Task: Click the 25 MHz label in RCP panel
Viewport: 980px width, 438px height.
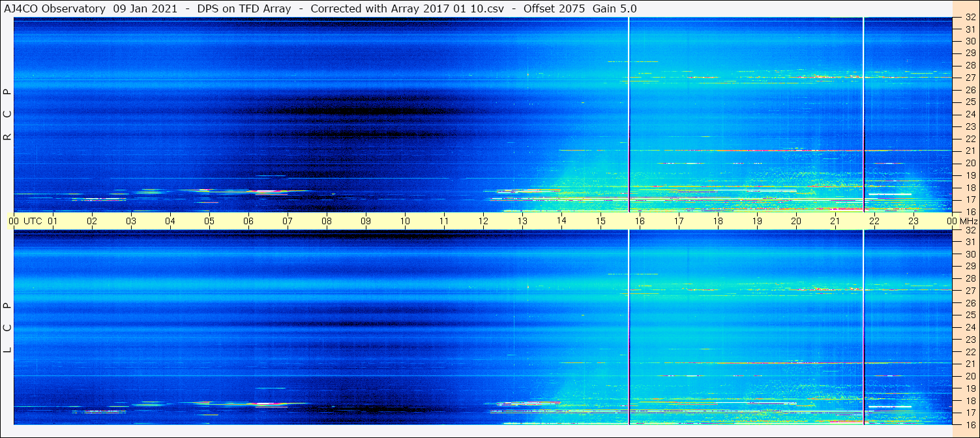Action: 970,102
